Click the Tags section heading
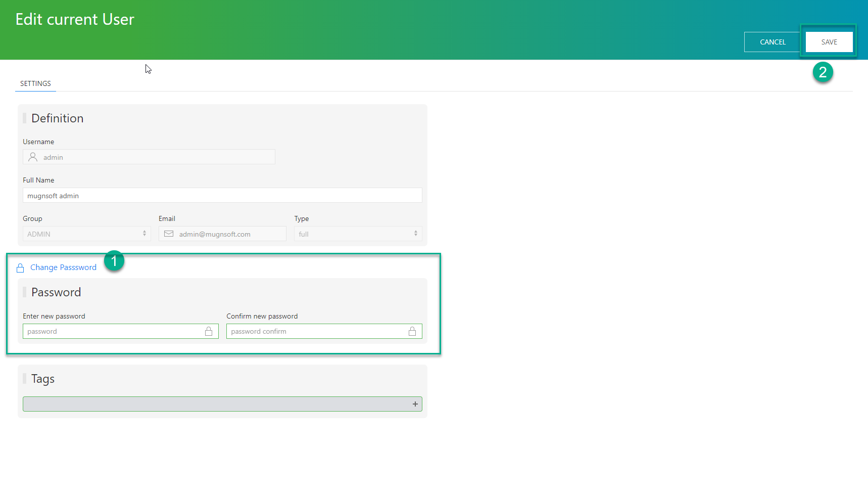 pyautogui.click(x=43, y=379)
